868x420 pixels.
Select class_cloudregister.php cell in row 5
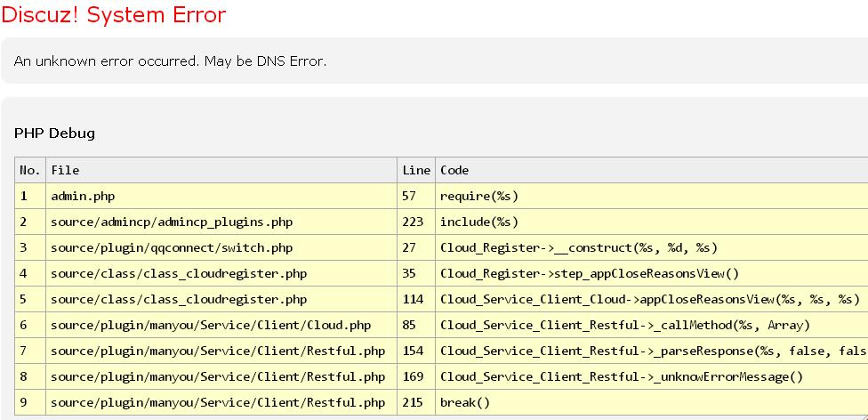(221, 299)
